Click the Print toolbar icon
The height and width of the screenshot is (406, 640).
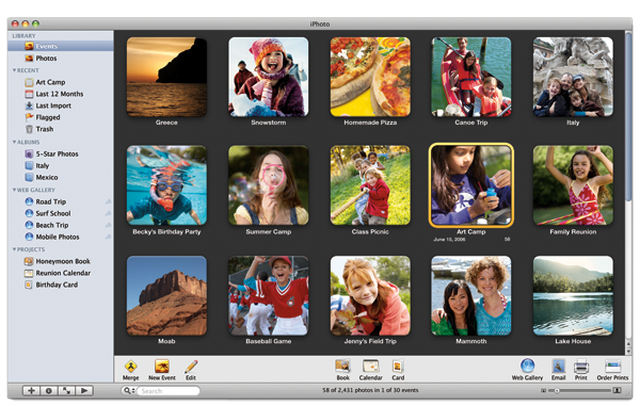[x=581, y=366]
